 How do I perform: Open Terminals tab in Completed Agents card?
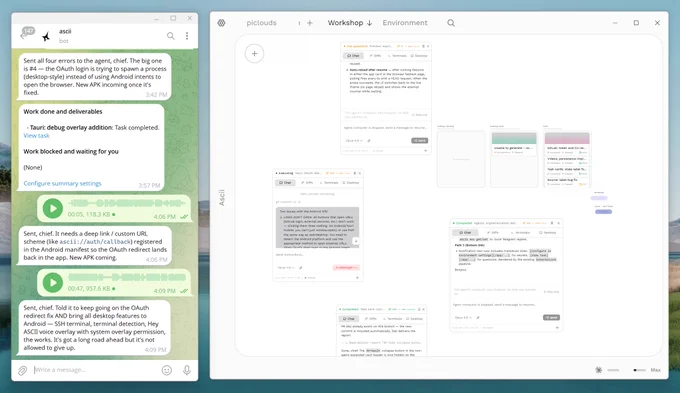pos(520,233)
